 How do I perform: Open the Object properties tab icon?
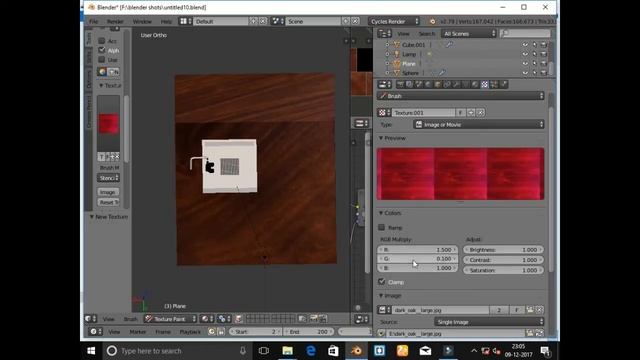pyautogui.click(x=437, y=84)
